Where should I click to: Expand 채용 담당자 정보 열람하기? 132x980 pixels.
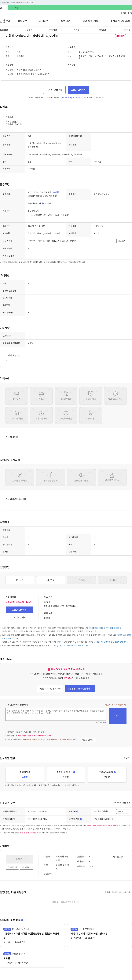point(80,689)
